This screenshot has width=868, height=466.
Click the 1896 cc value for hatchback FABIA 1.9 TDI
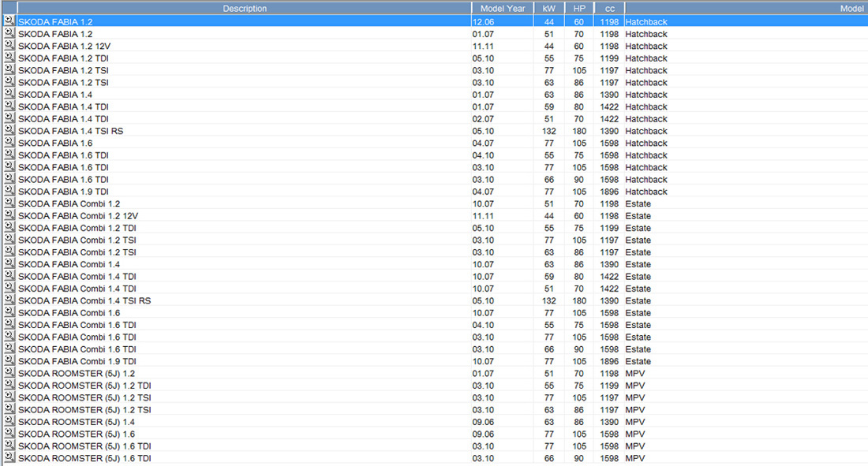pyautogui.click(x=609, y=192)
